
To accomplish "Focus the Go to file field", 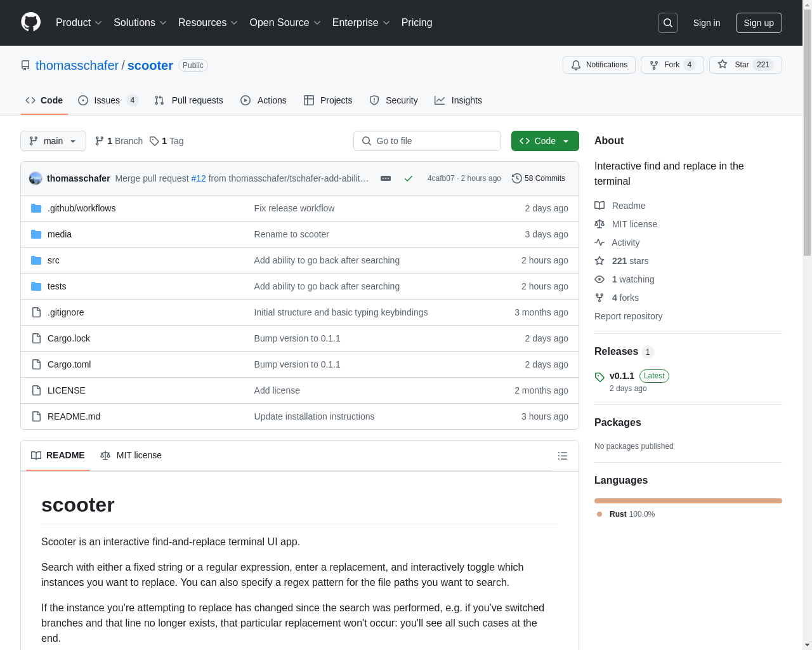I will click(427, 141).
